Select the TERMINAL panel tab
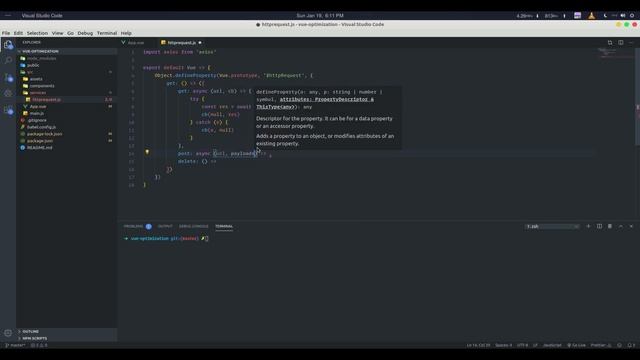 coord(224,226)
